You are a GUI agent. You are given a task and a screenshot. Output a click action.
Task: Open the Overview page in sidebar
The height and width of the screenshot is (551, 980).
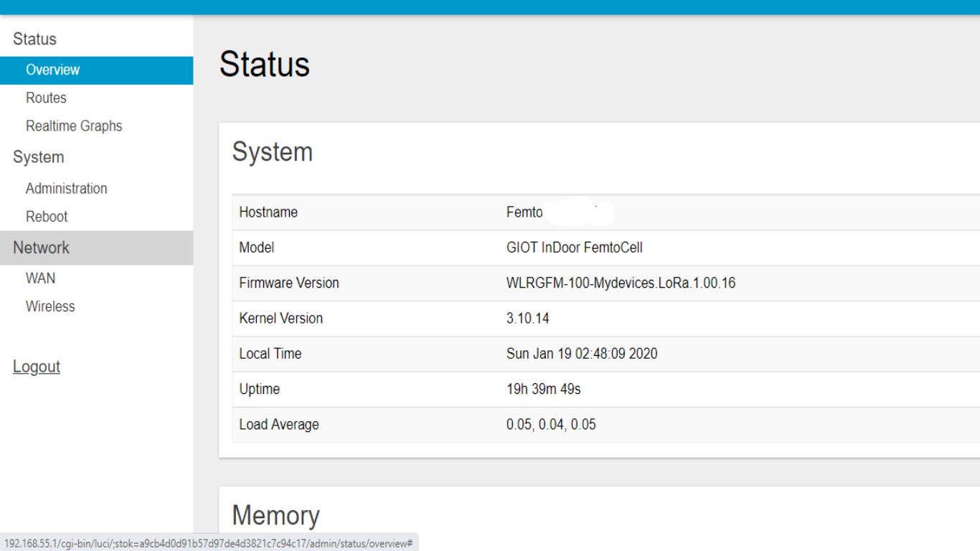point(96,70)
